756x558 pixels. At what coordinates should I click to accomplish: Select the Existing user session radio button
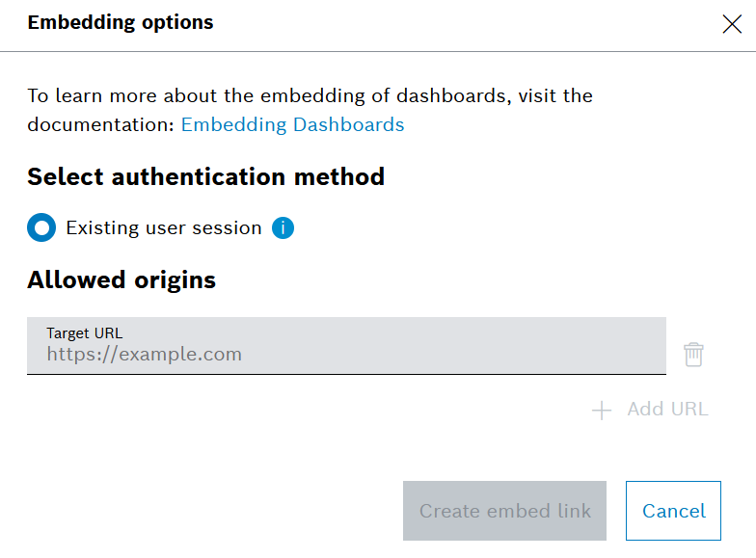point(41,228)
